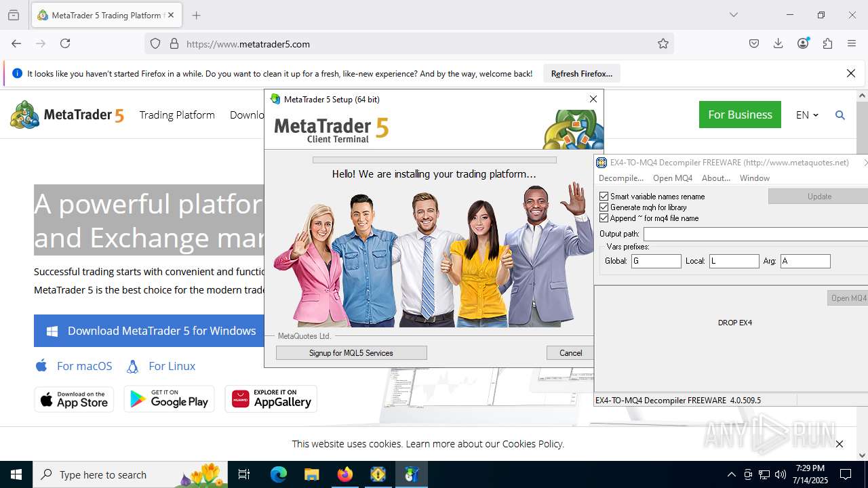Click the page vertical scrollbar down arrow
Viewport: 868px width, 488px height.
coord(863,455)
